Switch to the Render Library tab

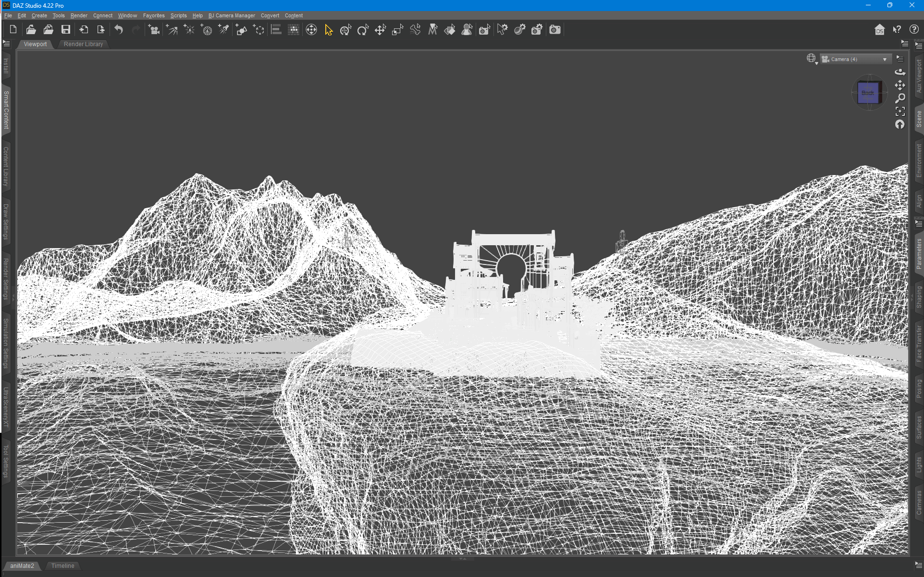(x=83, y=44)
